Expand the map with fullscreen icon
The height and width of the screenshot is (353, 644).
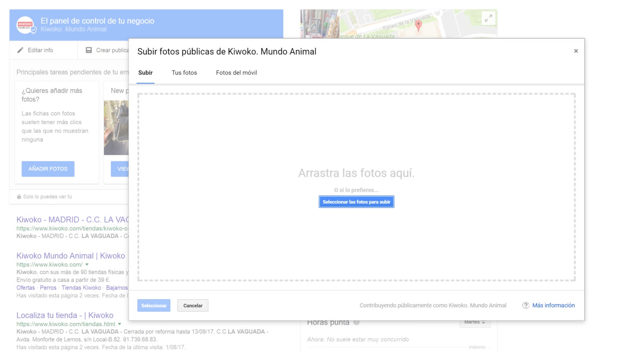489,18
